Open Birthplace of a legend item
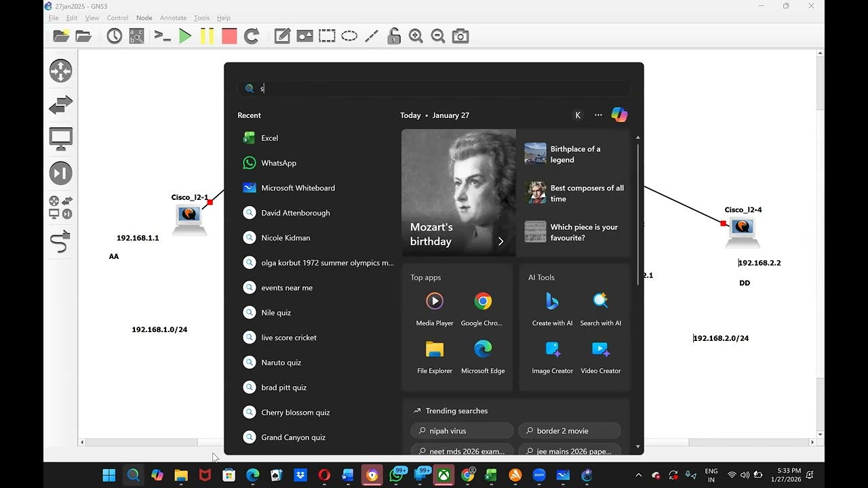Viewport: 868px width, 488px height. point(576,154)
